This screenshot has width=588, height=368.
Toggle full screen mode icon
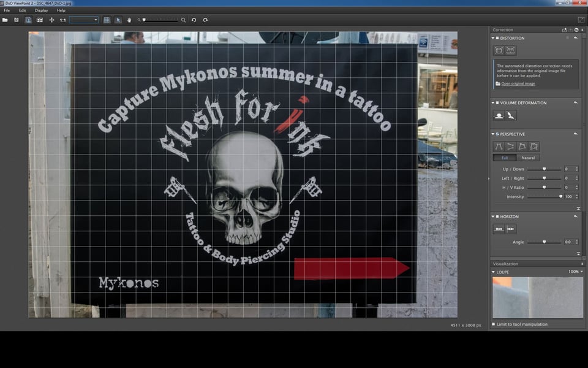click(581, 20)
